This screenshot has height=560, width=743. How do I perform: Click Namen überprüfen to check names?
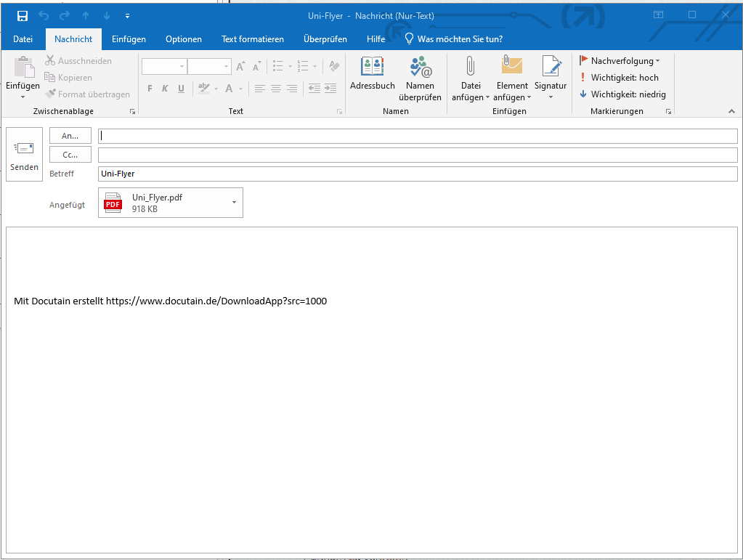[421, 76]
